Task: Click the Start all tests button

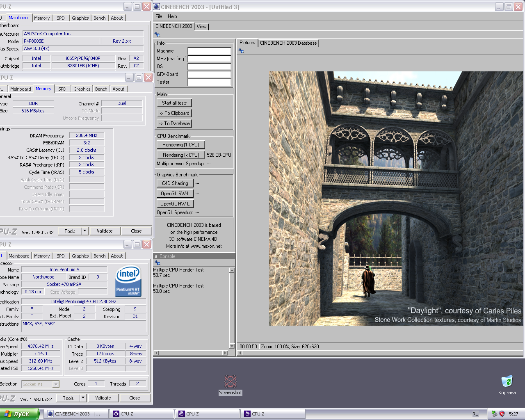Action: tap(174, 103)
